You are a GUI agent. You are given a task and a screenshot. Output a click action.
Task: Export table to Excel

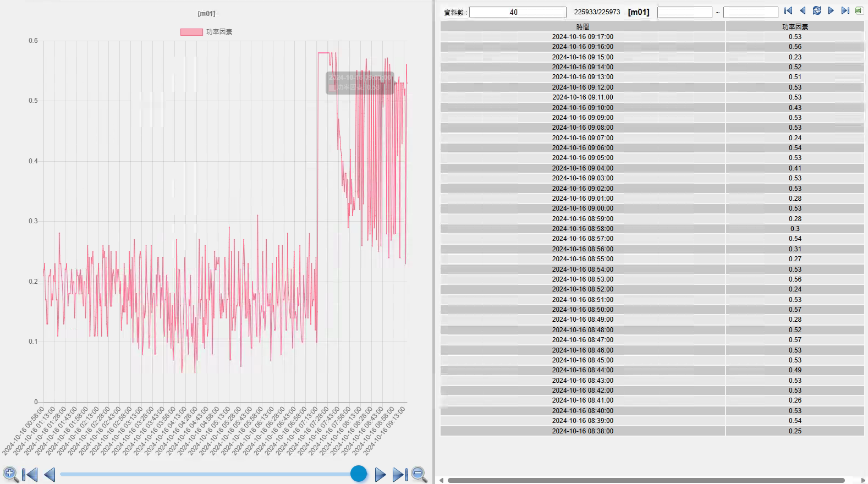[x=859, y=11]
